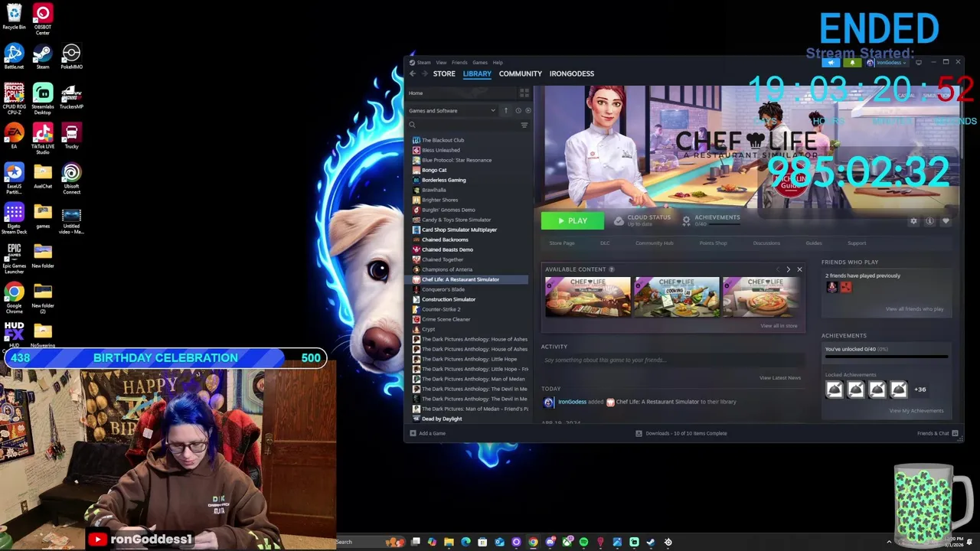Open game settings gear icon
This screenshot has height=551, width=980.
pyautogui.click(x=913, y=221)
